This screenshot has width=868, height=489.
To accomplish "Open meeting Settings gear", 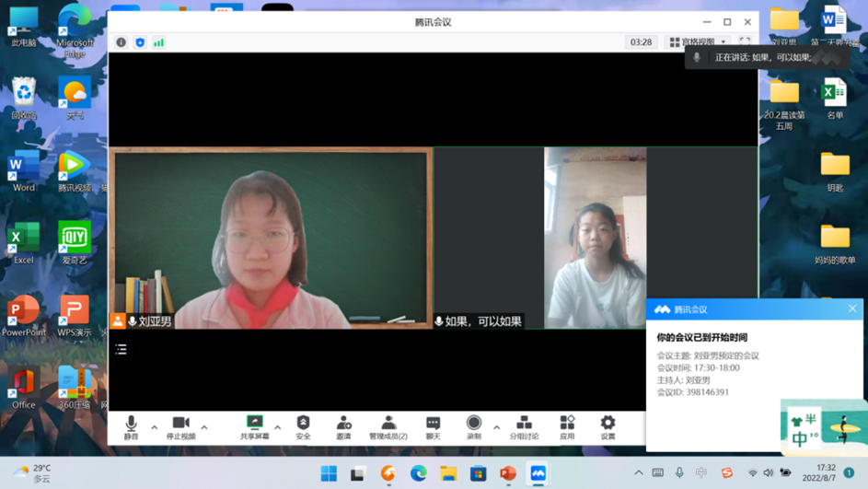I will coord(608,426).
